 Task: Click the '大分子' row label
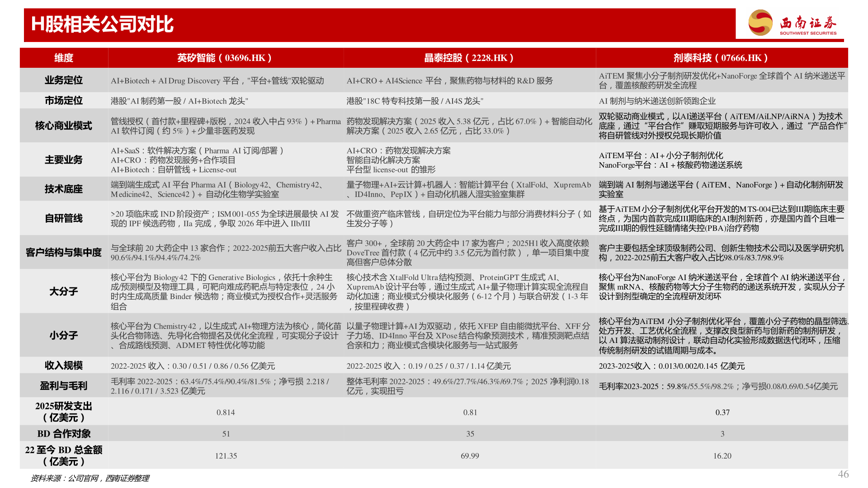pos(64,292)
